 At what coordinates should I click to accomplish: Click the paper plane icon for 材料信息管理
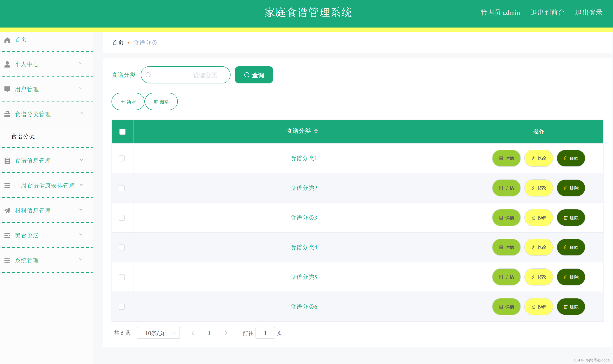click(7, 210)
